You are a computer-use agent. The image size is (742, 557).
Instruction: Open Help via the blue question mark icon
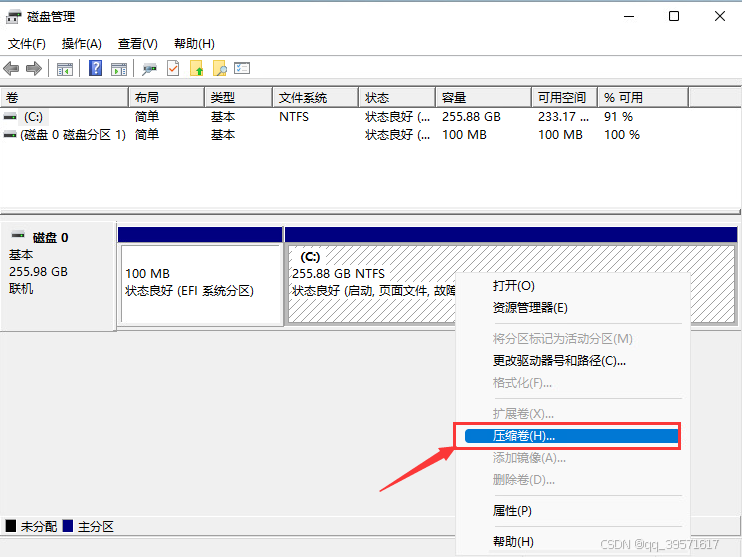[x=96, y=69]
